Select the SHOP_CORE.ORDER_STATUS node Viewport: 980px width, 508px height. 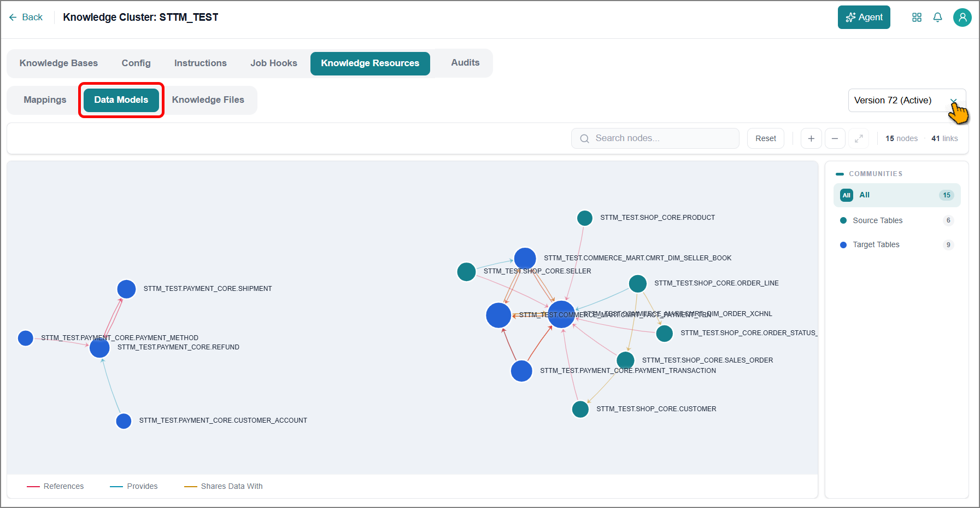(665, 333)
